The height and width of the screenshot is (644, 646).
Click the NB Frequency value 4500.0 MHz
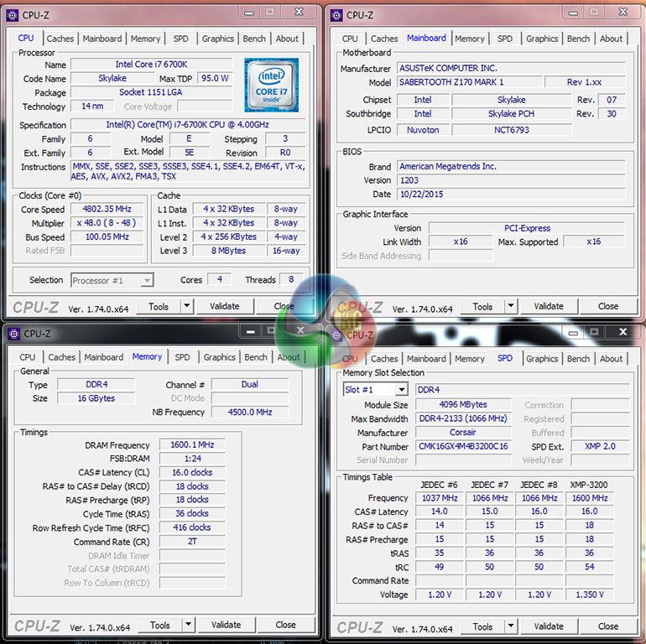250,412
